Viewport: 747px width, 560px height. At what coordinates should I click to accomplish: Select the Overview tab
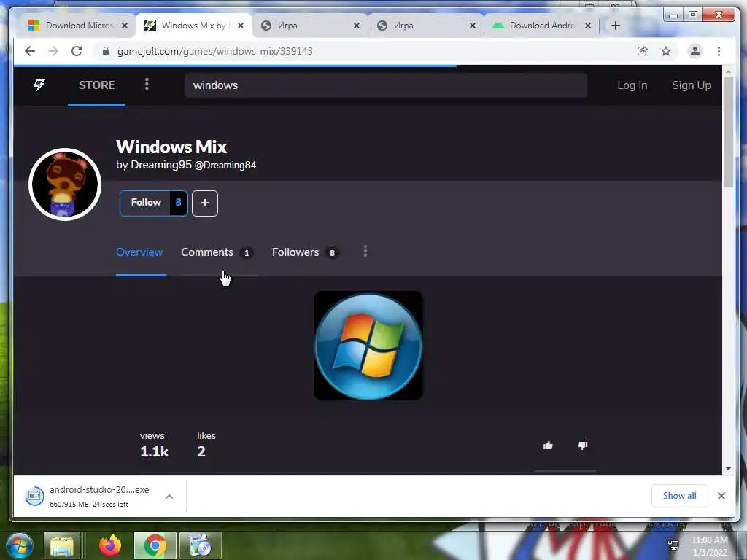point(139,252)
